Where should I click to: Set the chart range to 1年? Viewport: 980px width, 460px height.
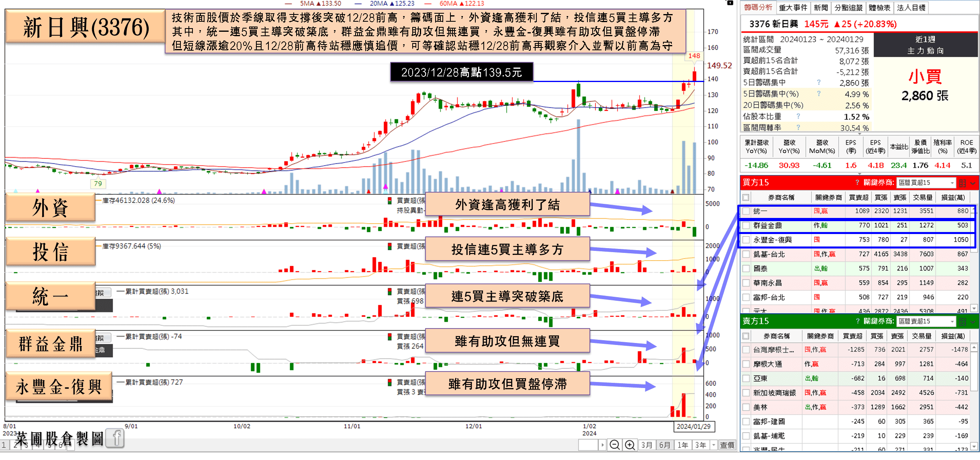(683, 445)
